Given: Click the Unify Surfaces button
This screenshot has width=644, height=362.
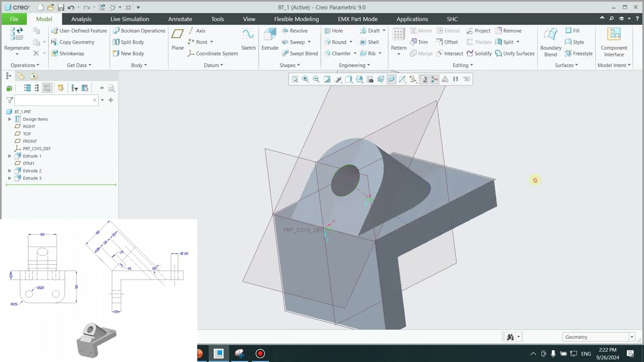Looking at the screenshot, I should 515,53.
